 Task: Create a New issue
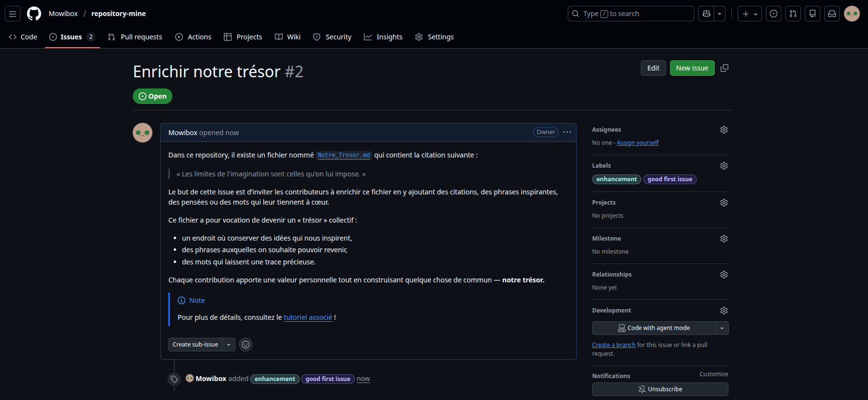pos(692,68)
